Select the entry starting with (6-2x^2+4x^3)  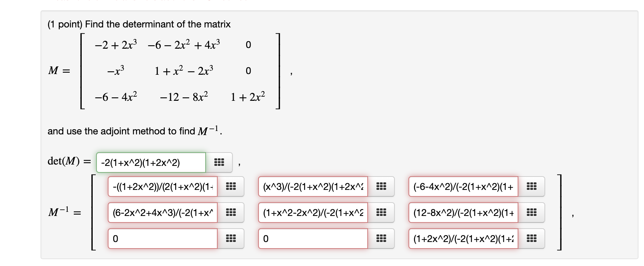coord(161,213)
